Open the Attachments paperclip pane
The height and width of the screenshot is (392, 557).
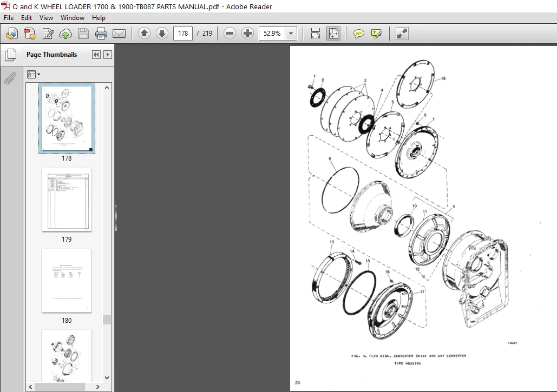(10, 78)
